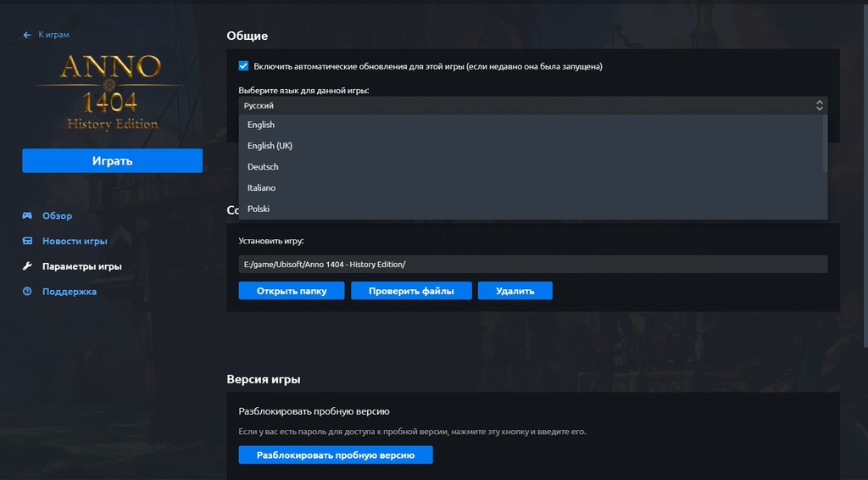Viewport: 868px width, 480px height.
Task: Click the up-down arrows of language dropdown
Action: [820, 105]
